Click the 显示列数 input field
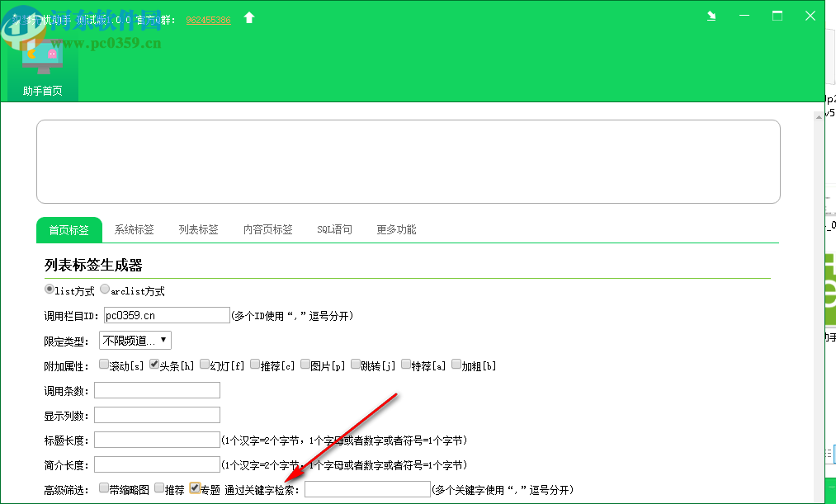836x504 pixels. 158,415
